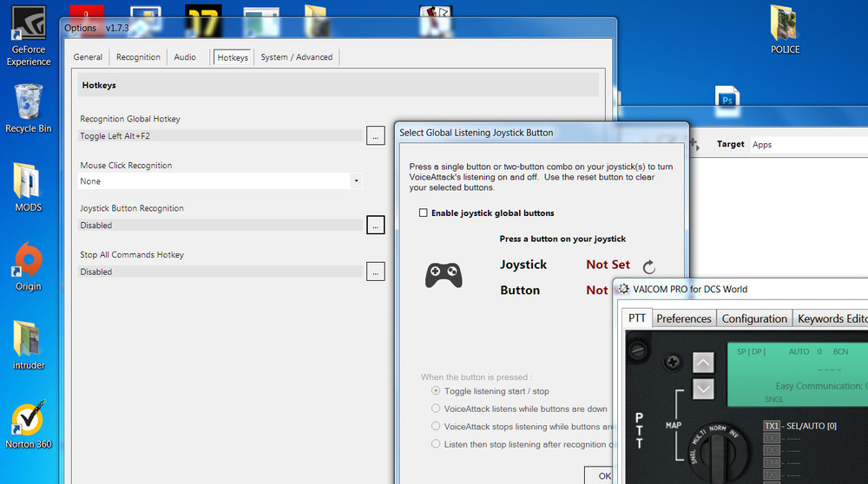Turn the MAP rotary selector knob
The height and width of the screenshot is (484, 868).
(x=717, y=451)
